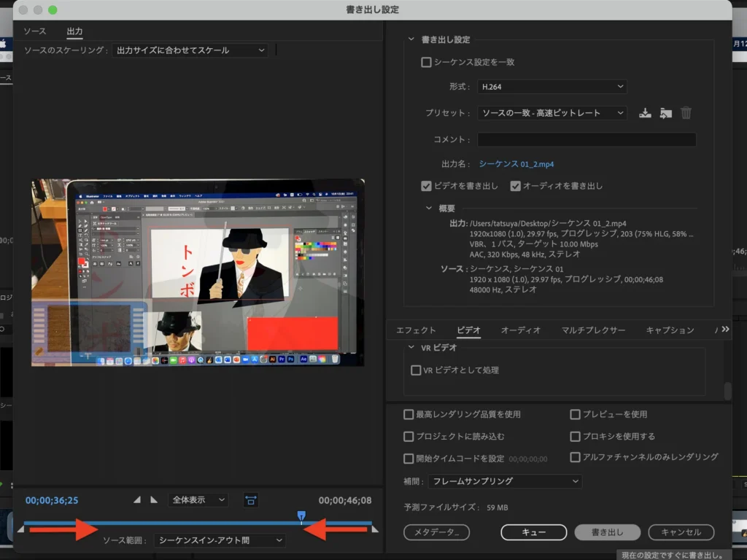Click output name link シーケンス 01_2.mp4

coord(516,164)
